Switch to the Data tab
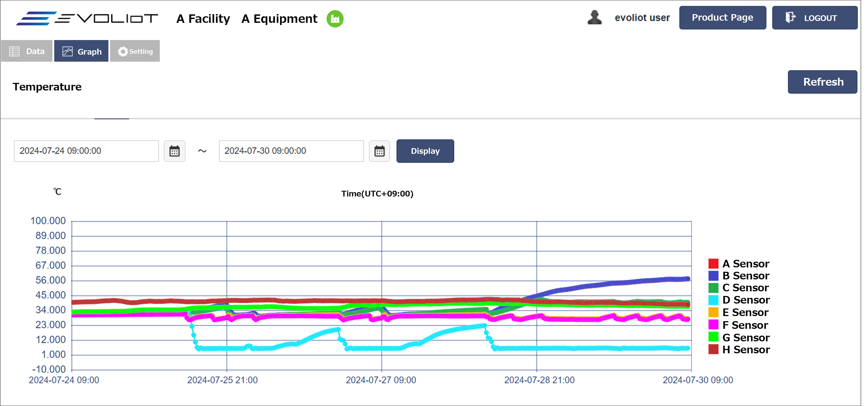This screenshot has width=868, height=406. click(x=27, y=51)
